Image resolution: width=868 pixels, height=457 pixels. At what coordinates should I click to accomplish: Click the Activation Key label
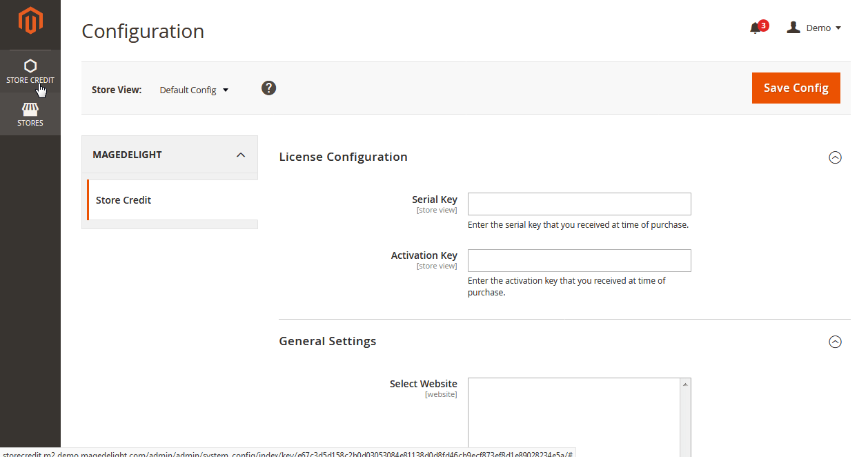click(x=424, y=255)
